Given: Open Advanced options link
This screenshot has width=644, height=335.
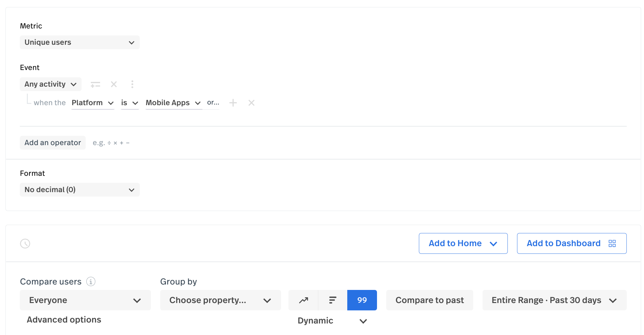Looking at the screenshot, I should [64, 320].
